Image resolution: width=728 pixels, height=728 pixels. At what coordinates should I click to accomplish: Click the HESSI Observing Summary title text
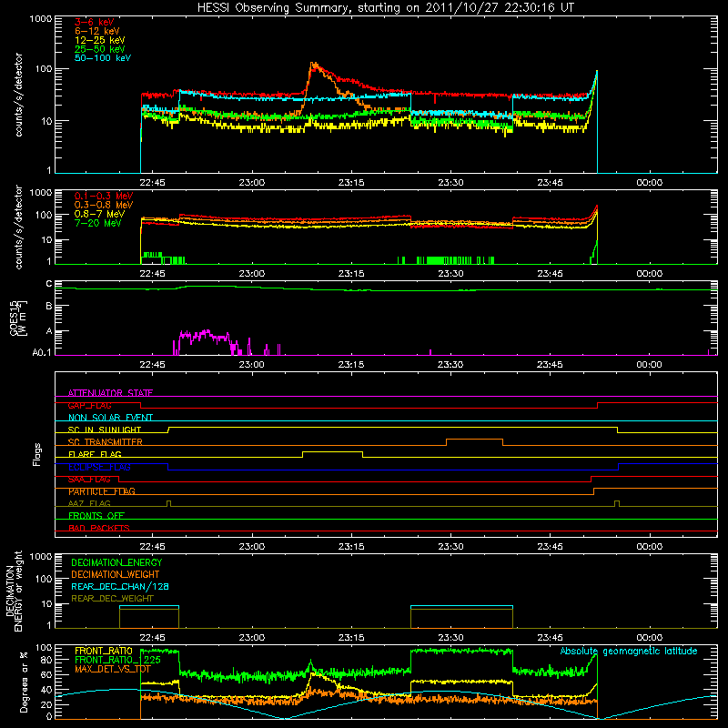[x=385, y=8]
